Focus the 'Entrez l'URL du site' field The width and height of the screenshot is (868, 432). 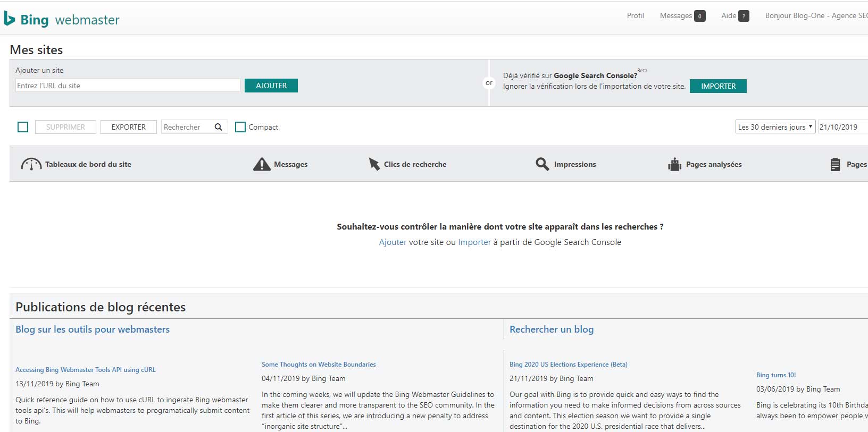[128, 86]
